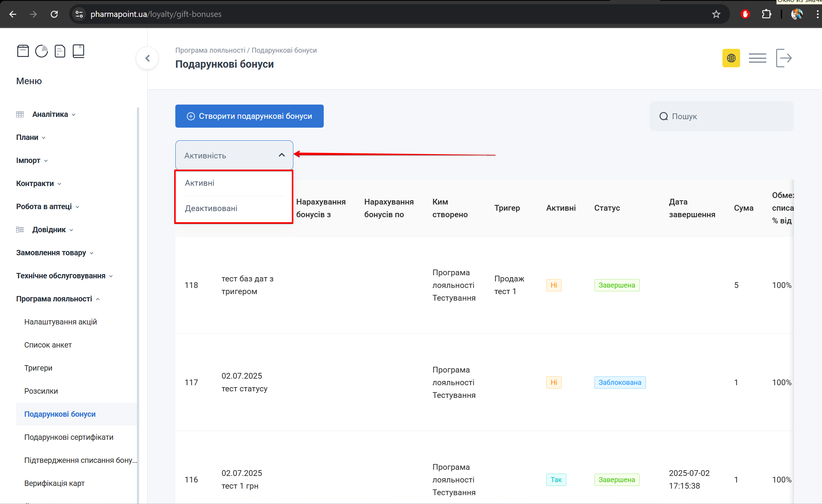Open Подарункові сертифікати in sidebar
Viewport: 822px width, 504px height.
69,437
